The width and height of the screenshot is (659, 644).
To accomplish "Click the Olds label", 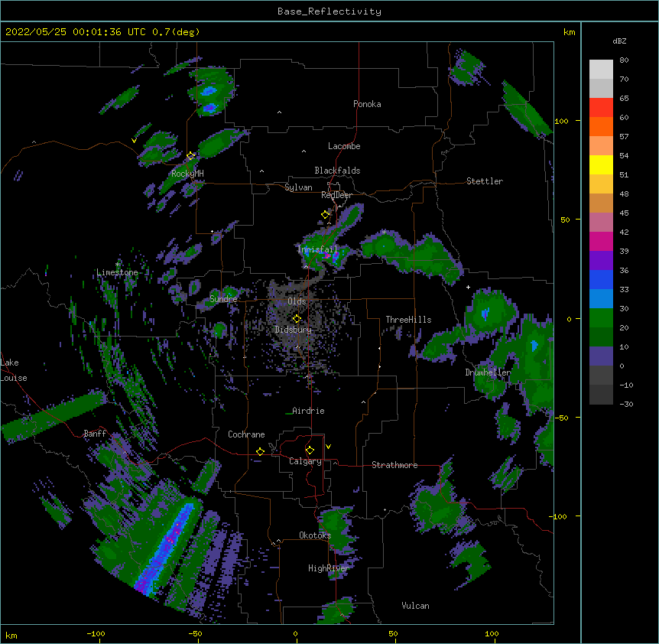I will click(x=297, y=301).
